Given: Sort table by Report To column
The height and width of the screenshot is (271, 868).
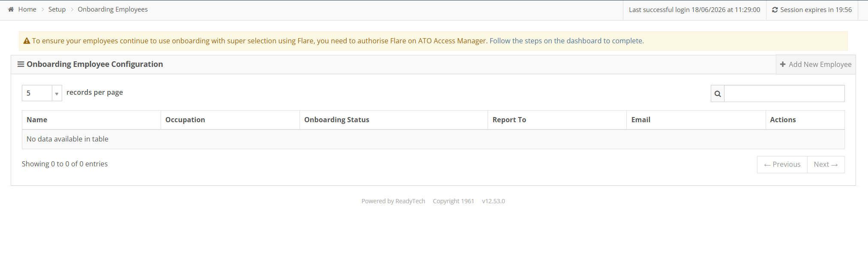Looking at the screenshot, I should pyautogui.click(x=557, y=120).
